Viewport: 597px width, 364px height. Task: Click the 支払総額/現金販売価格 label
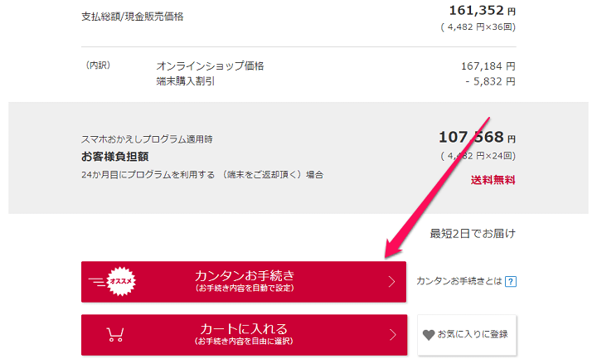click(132, 17)
